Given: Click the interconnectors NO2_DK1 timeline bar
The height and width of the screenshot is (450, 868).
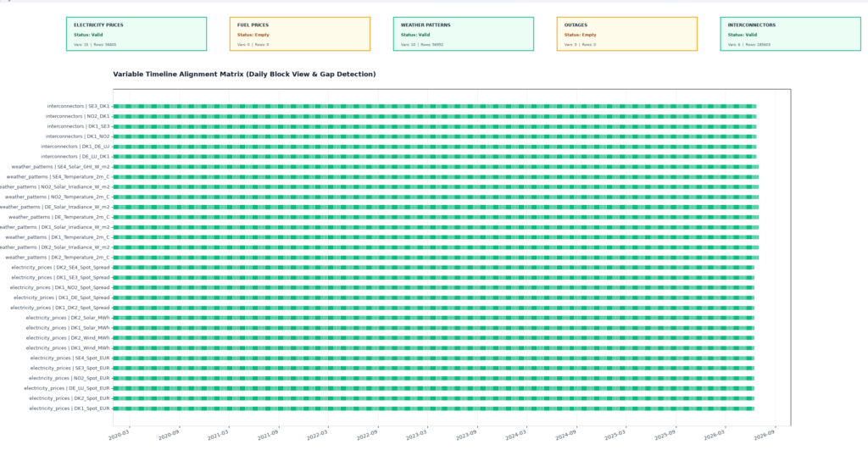Looking at the screenshot, I should (435, 116).
